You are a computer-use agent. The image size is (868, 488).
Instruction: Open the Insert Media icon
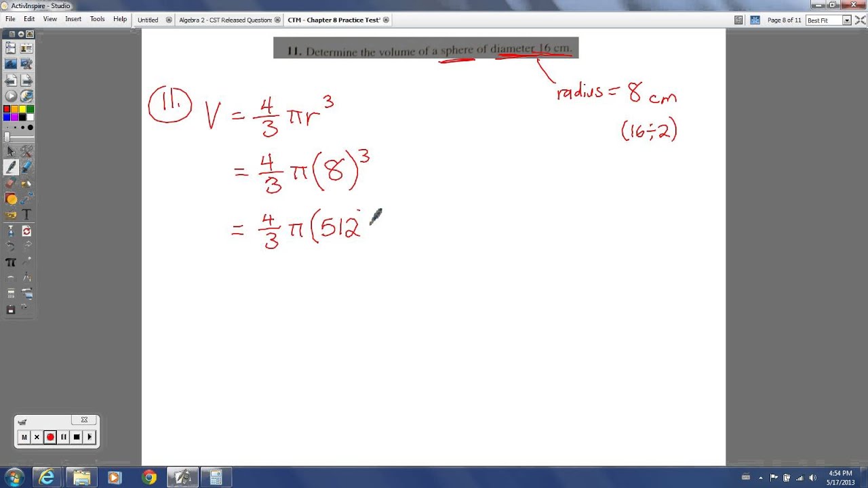pyautogui.click(x=11, y=215)
